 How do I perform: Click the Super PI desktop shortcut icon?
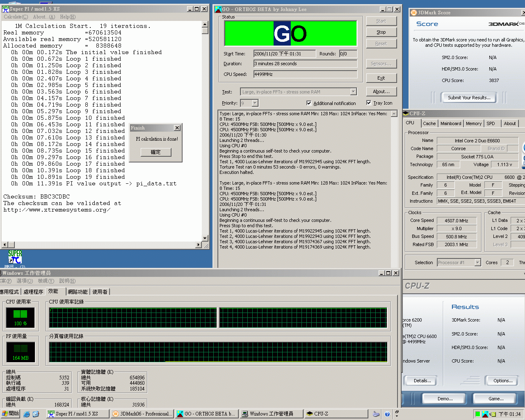(x=15, y=257)
